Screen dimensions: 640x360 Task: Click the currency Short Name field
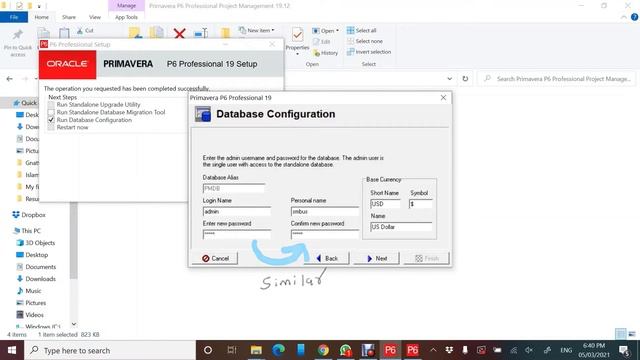point(385,204)
